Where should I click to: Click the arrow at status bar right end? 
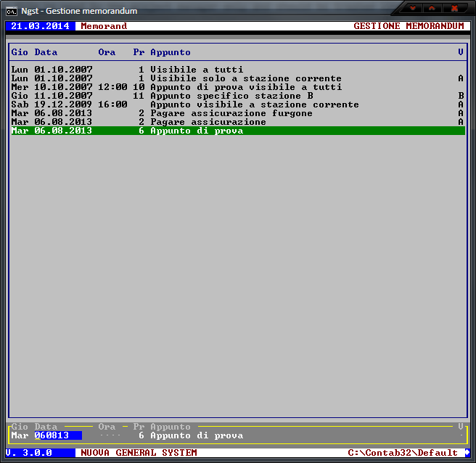tap(467, 453)
